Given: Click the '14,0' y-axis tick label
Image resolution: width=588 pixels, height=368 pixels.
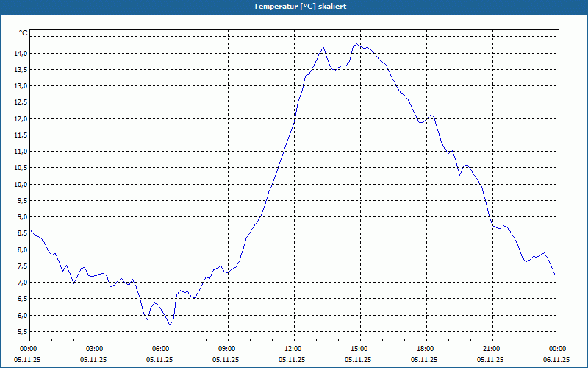Looking at the screenshot, I should pyautogui.click(x=21, y=53).
